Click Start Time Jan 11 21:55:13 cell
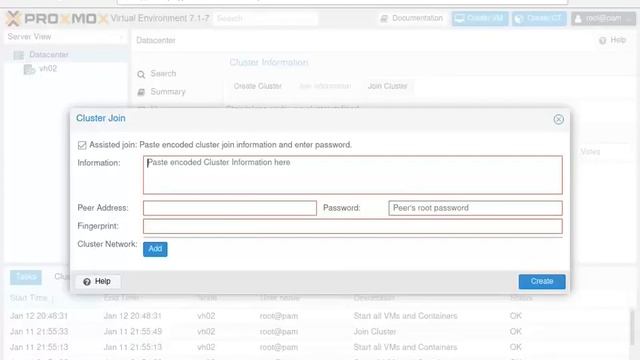This screenshot has height=360, width=640. coord(39,347)
